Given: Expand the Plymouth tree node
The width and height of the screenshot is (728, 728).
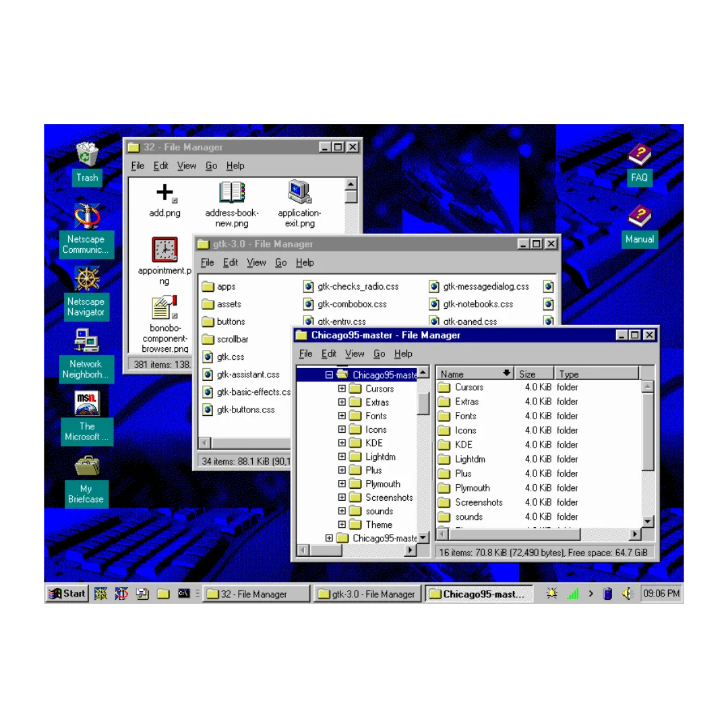Looking at the screenshot, I should click(x=342, y=483).
